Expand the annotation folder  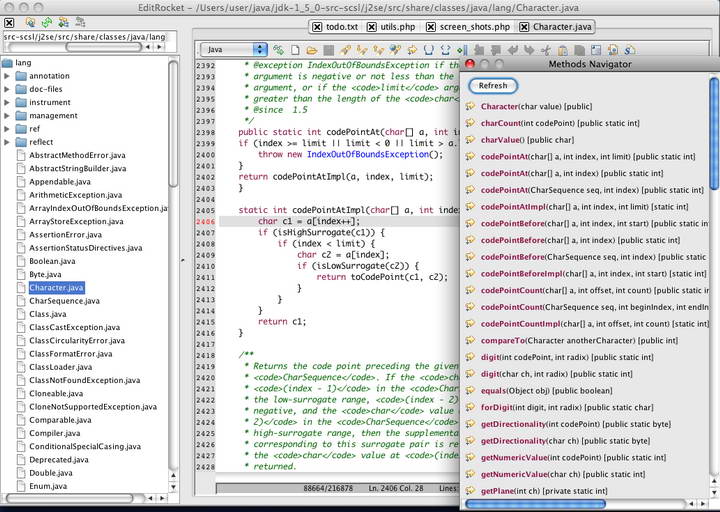point(8,76)
